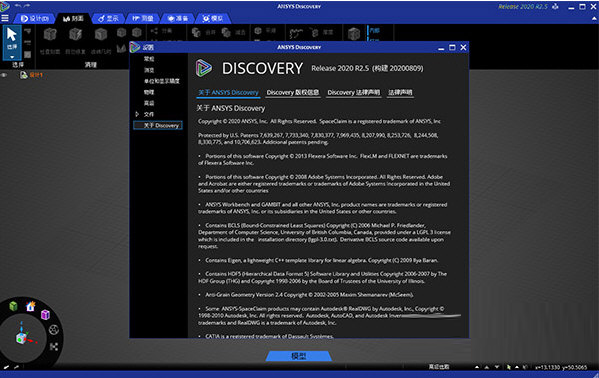Click the settings dialog title icon
The width and height of the screenshot is (599, 378).
click(135, 47)
